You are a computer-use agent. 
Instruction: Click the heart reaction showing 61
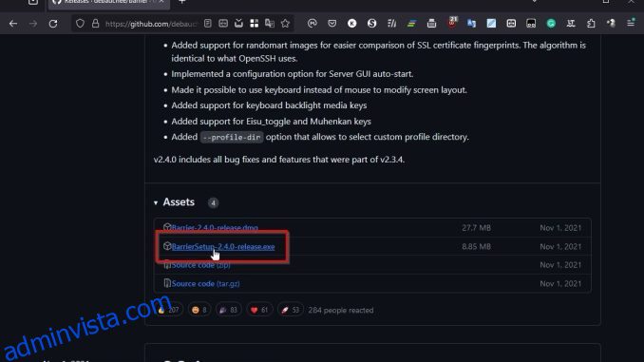tap(259, 310)
